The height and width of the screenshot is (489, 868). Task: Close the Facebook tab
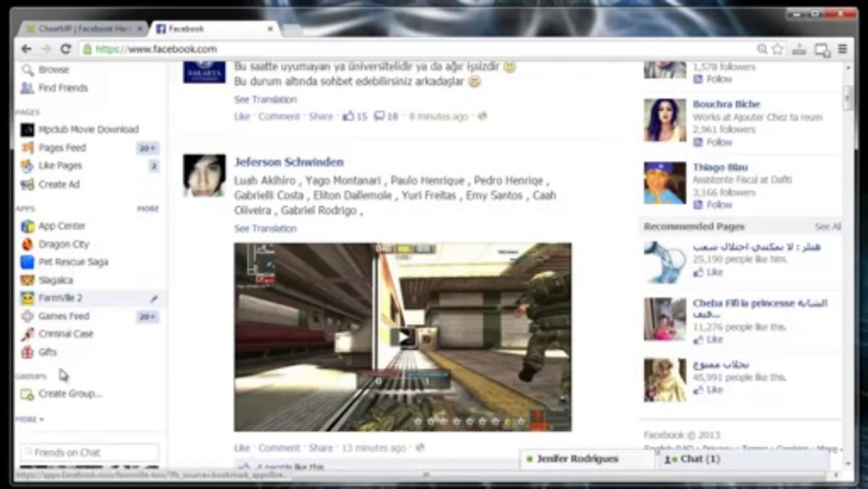[270, 29]
